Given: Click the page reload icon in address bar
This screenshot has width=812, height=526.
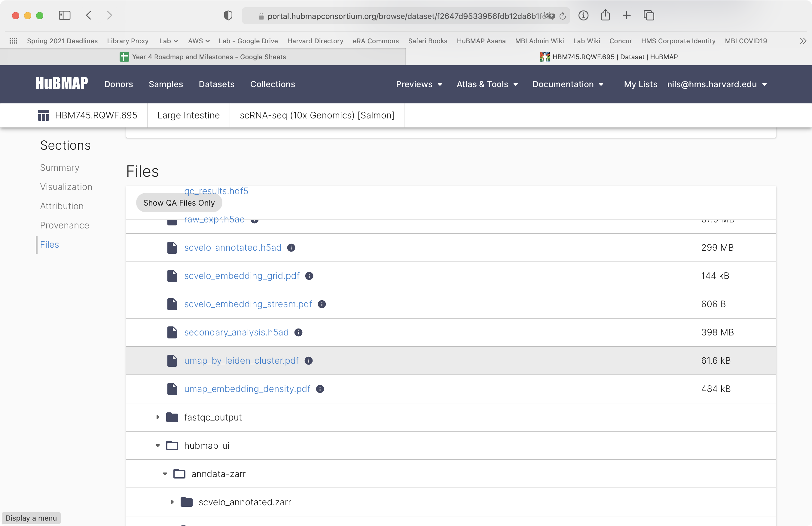Looking at the screenshot, I should [563, 16].
